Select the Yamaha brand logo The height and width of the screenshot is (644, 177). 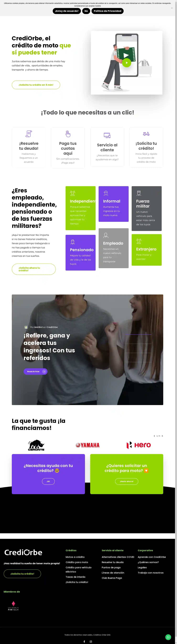pyautogui.click(x=87, y=445)
